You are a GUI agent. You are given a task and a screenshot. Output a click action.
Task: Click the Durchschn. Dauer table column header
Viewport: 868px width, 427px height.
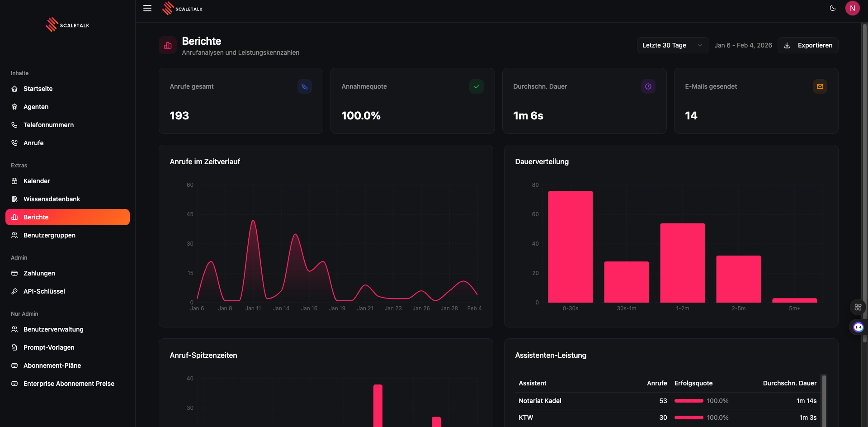point(790,383)
